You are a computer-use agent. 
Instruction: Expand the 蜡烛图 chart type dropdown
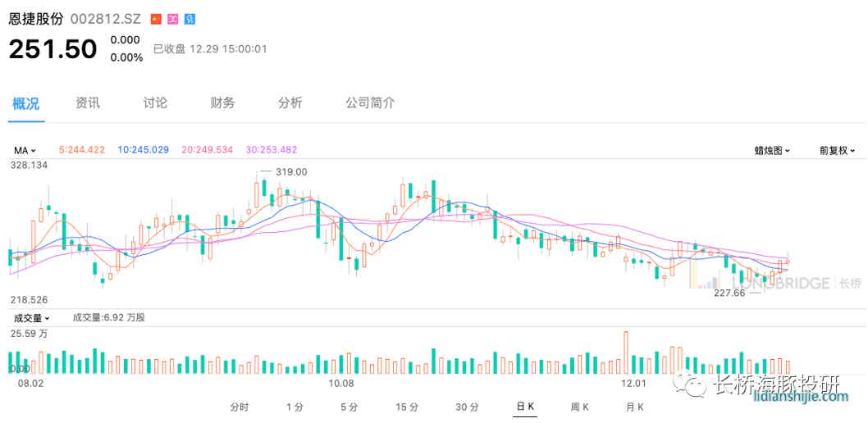point(772,150)
